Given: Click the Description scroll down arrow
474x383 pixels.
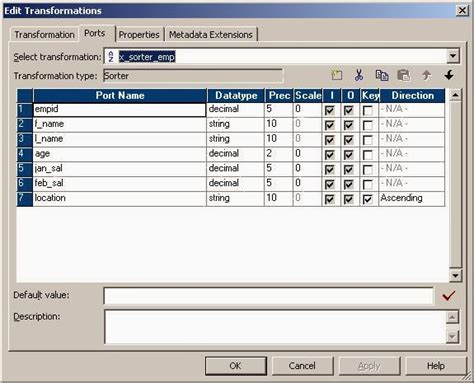Looking at the screenshot, I should [452, 336].
